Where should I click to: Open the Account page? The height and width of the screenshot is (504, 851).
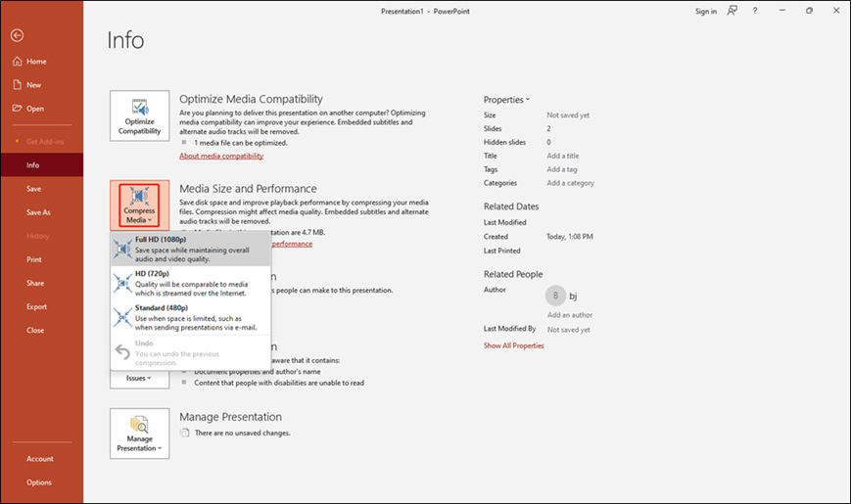pos(42,459)
